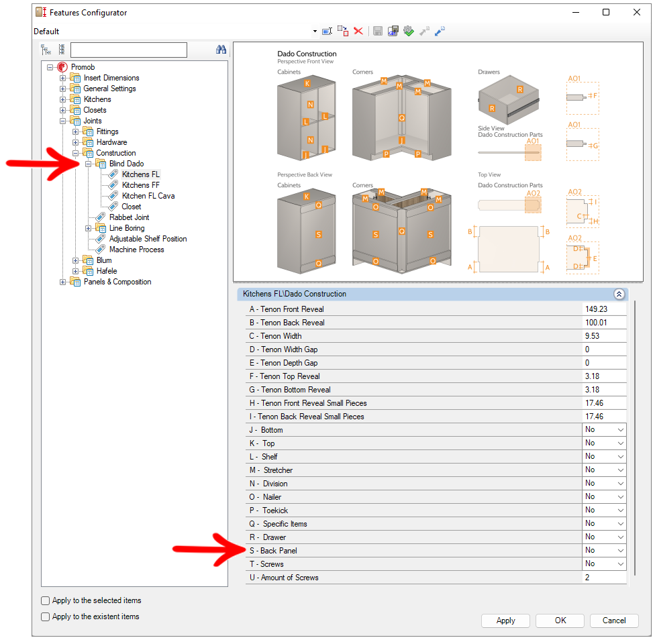The width and height of the screenshot is (653, 644).
Task: Expand the Blum tree node
Action: (75, 260)
